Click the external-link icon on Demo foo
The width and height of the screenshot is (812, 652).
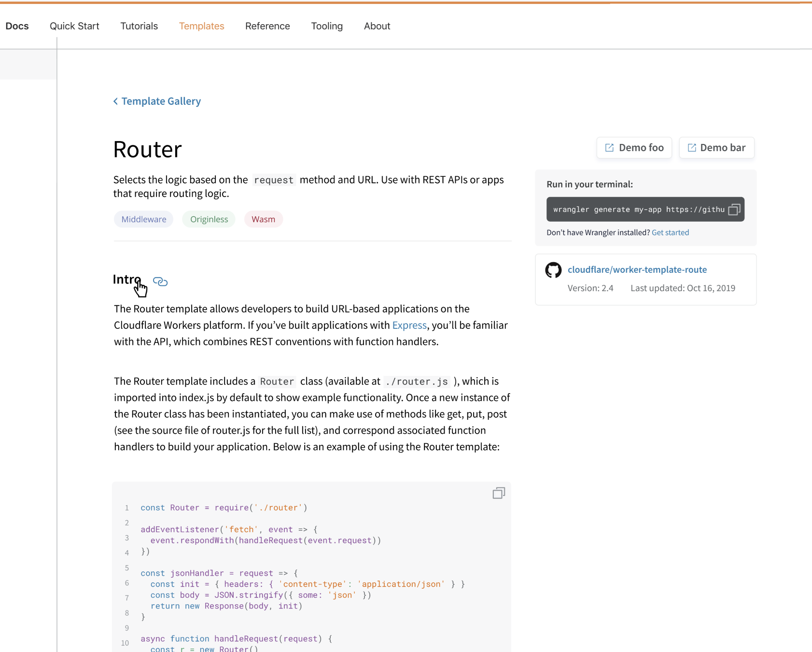click(x=609, y=147)
